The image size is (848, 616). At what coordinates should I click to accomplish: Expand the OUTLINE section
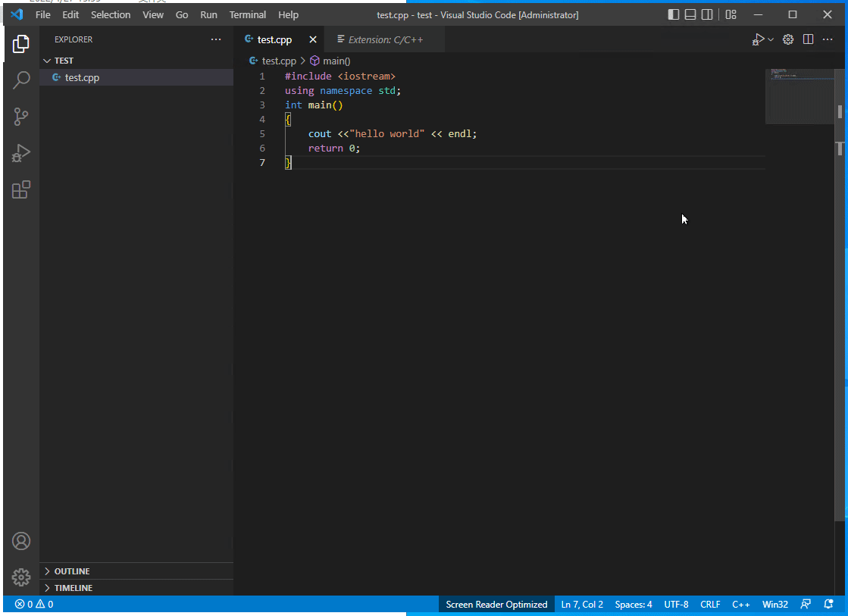(x=72, y=571)
